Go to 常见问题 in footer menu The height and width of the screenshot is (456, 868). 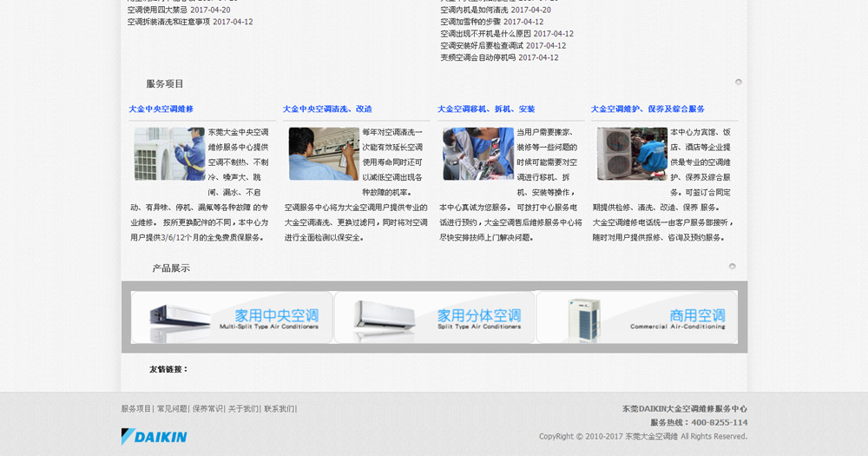(x=172, y=409)
